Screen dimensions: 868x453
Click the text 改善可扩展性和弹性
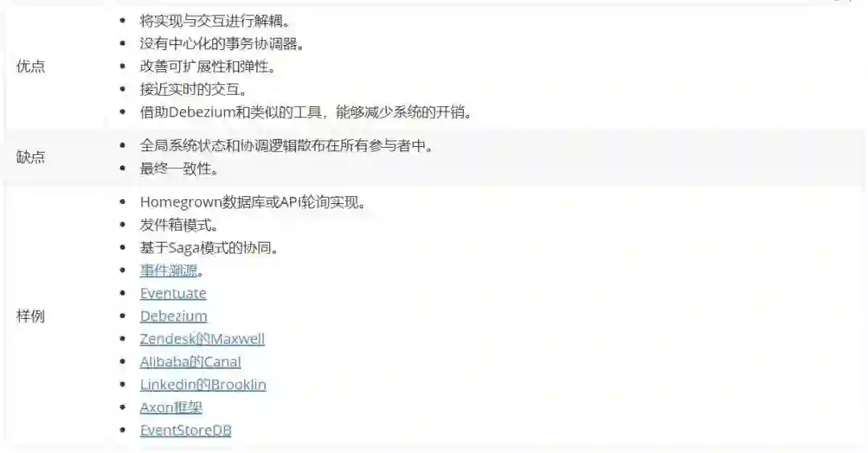207,67
